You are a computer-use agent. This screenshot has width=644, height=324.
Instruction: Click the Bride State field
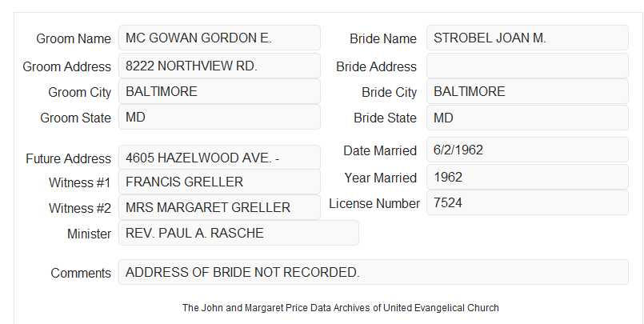click(527, 118)
